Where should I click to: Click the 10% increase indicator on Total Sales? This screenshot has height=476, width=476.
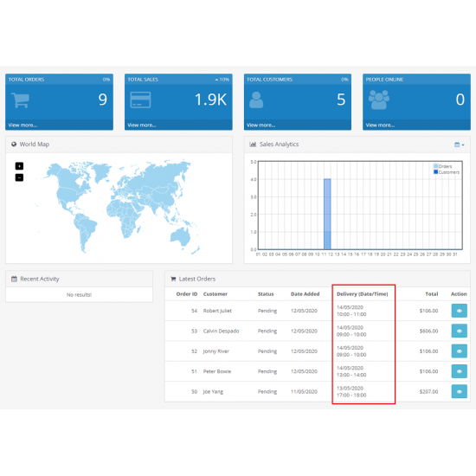pos(222,80)
